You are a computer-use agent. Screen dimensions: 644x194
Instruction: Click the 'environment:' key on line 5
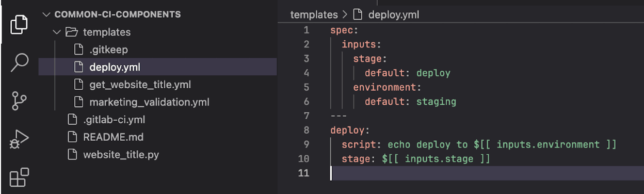388,87
